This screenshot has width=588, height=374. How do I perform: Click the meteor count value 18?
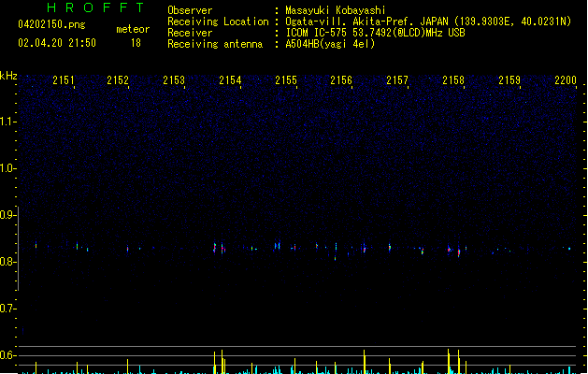tap(136, 43)
